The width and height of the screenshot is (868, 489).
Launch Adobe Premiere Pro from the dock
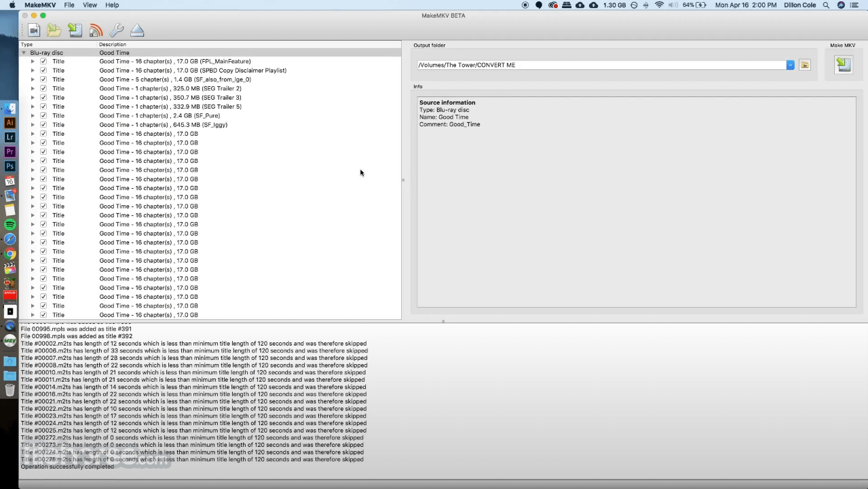click(x=10, y=151)
